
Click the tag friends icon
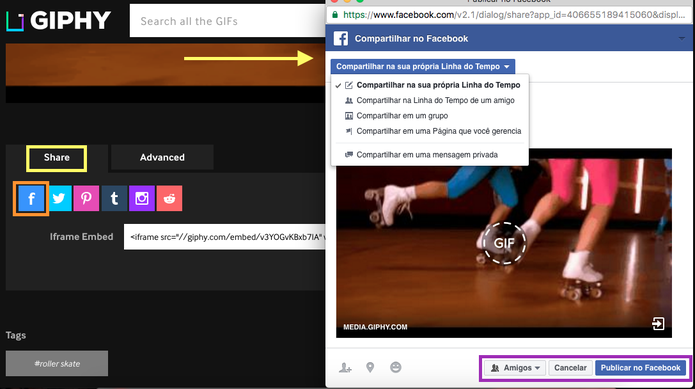(x=345, y=368)
